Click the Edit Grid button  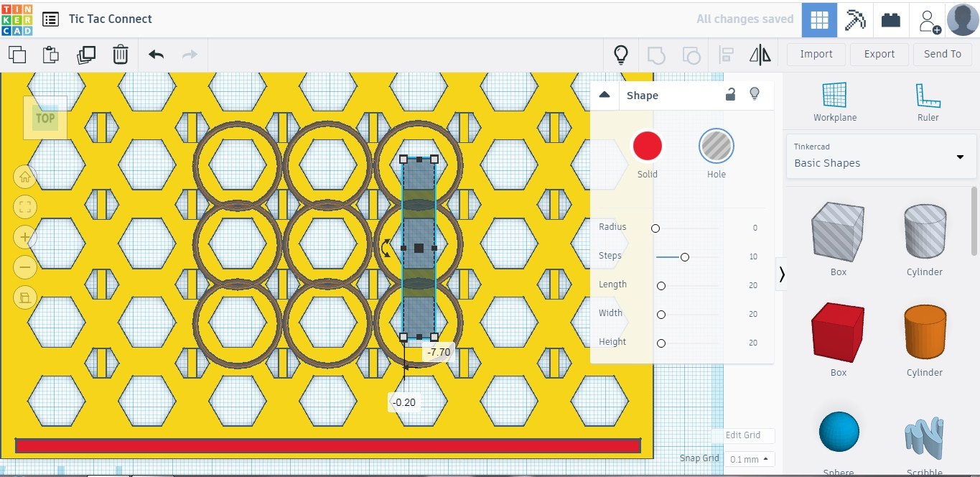pyautogui.click(x=743, y=435)
